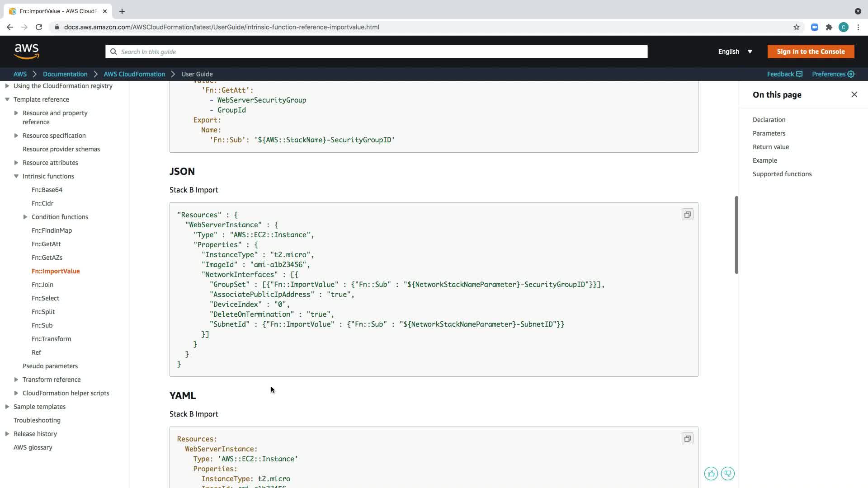Click the search in this guide field
This screenshot has height=488, width=868.
point(376,52)
